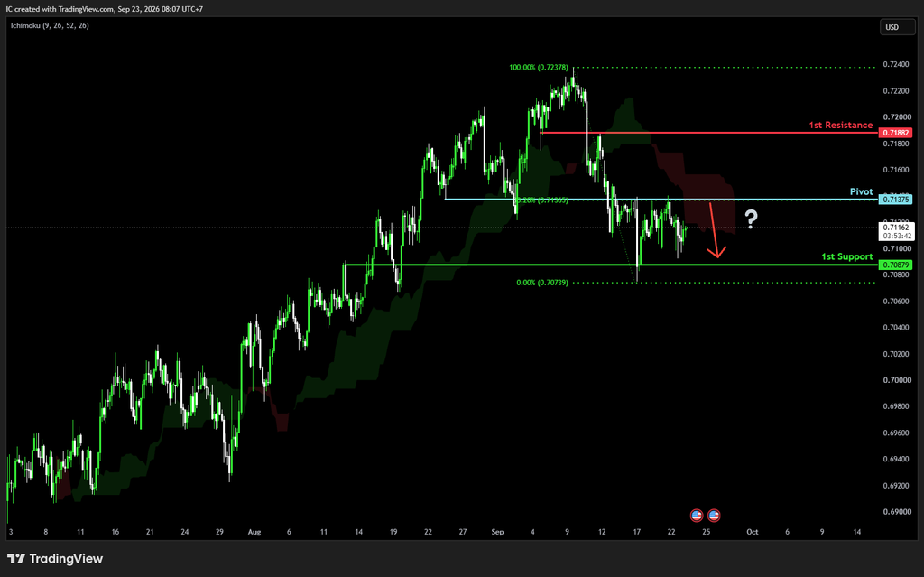Click the Oct marker on the time axis
Screen dimensions: 924x577
(752, 532)
